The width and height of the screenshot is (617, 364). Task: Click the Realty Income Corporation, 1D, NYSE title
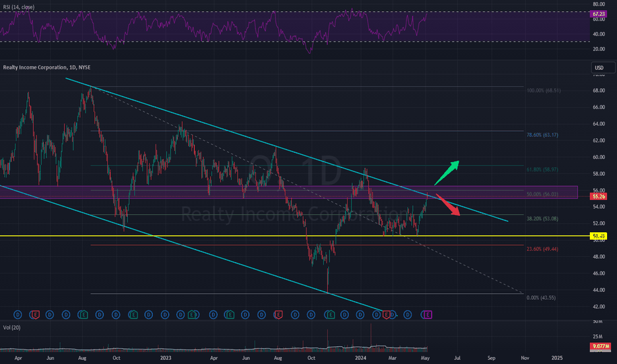point(47,68)
